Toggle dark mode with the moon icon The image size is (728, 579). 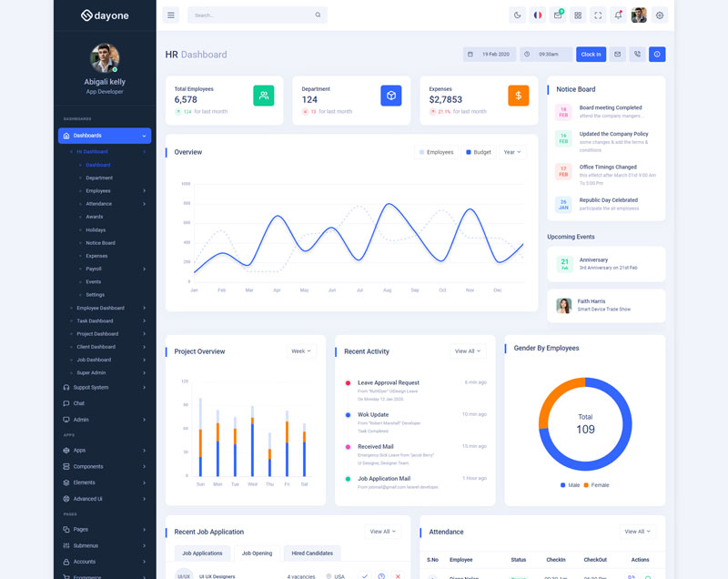(x=518, y=15)
